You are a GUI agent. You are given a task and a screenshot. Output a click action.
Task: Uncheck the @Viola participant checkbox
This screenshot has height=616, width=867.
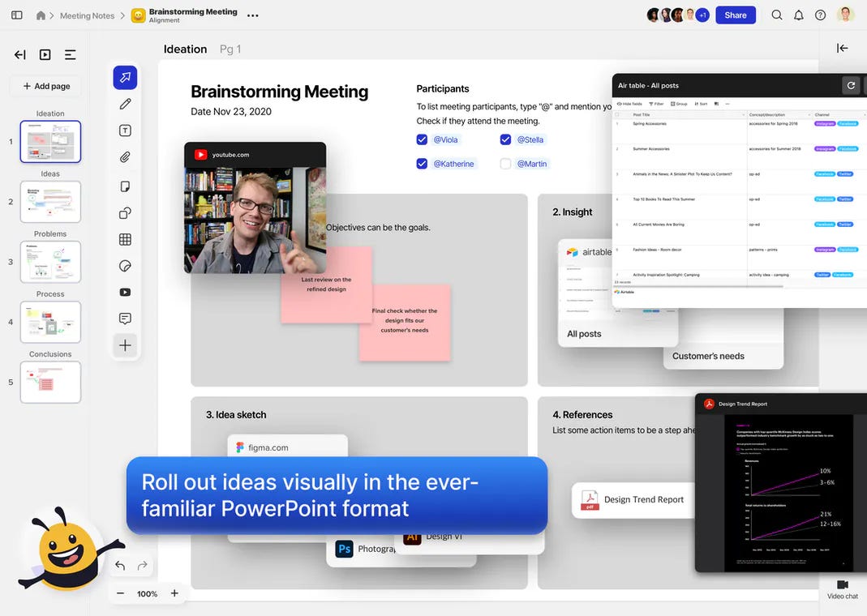pos(422,139)
